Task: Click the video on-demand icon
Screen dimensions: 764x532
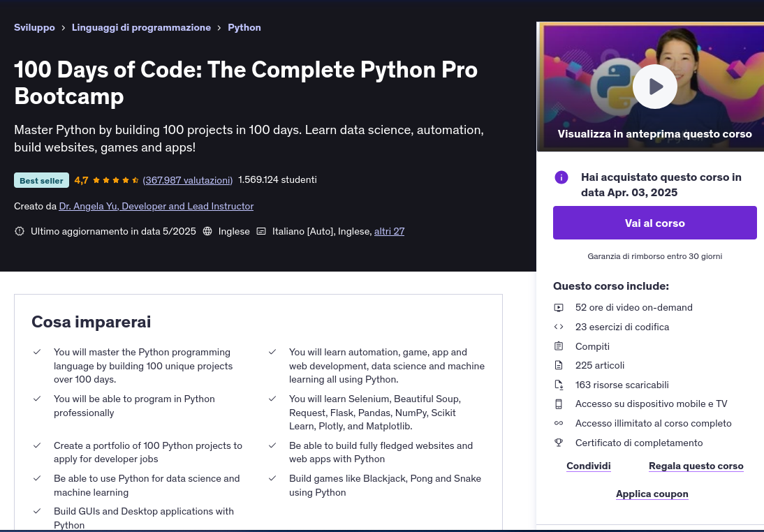Action: 559,307
